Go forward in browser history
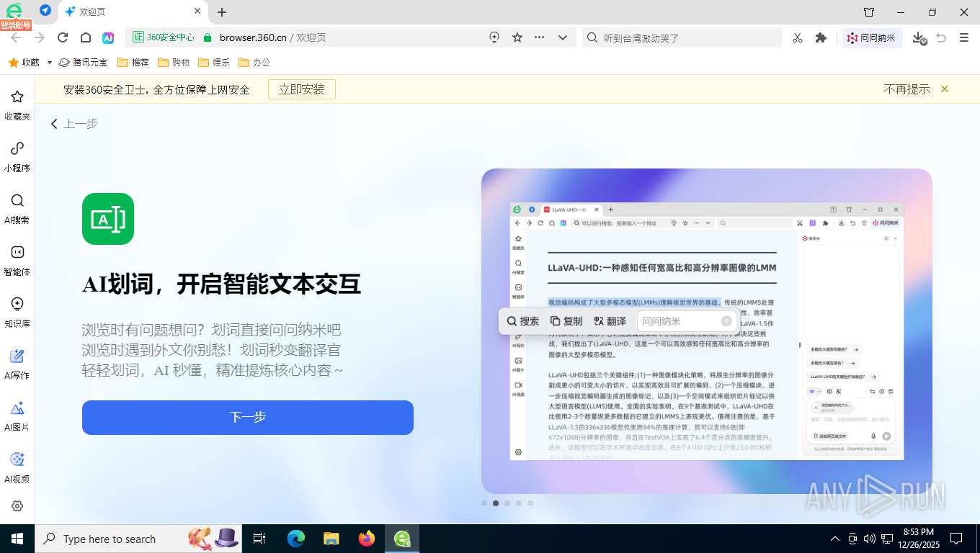The image size is (980, 553). click(39, 37)
